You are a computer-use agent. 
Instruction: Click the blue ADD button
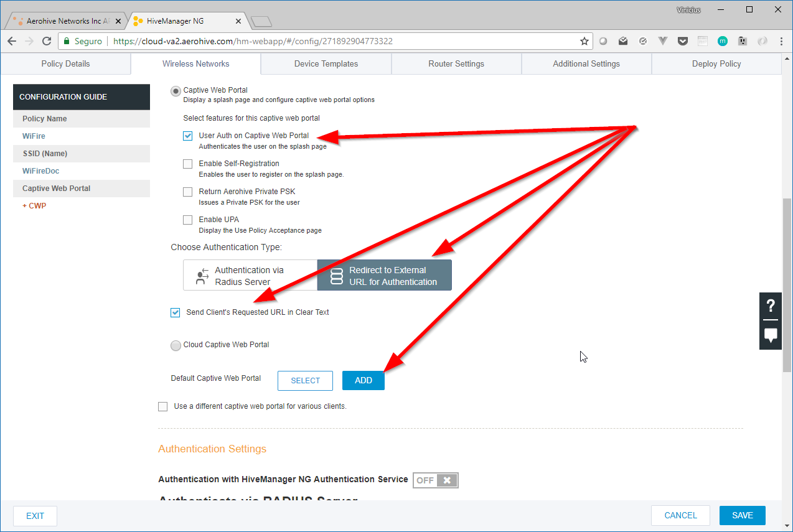[364, 381]
